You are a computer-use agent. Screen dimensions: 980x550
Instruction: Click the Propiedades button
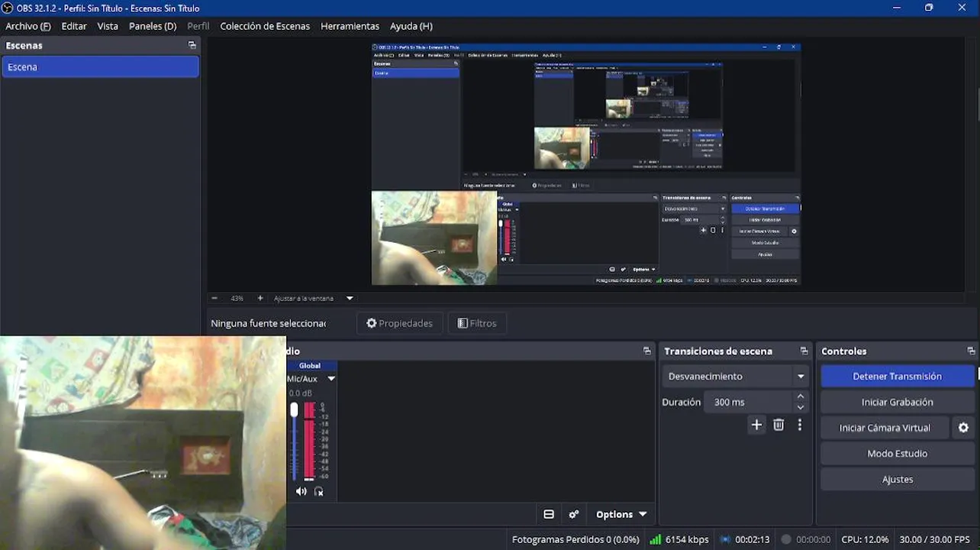pyautogui.click(x=399, y=323)
